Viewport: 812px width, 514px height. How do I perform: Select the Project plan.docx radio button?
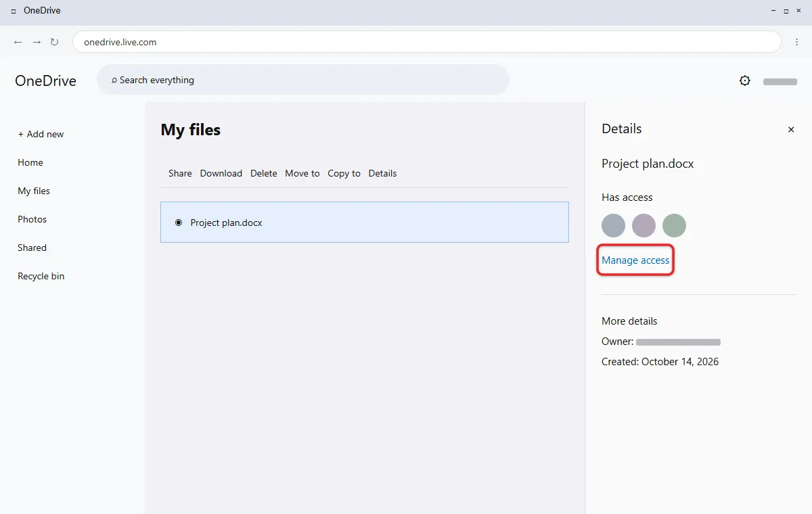pyautogui.click(x=179, y=223)
